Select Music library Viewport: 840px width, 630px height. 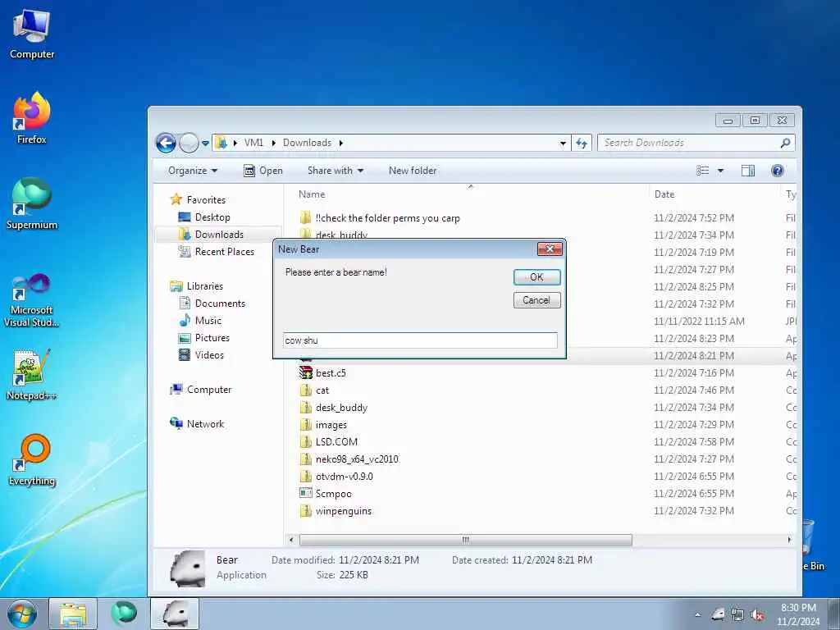coord(208,321)
